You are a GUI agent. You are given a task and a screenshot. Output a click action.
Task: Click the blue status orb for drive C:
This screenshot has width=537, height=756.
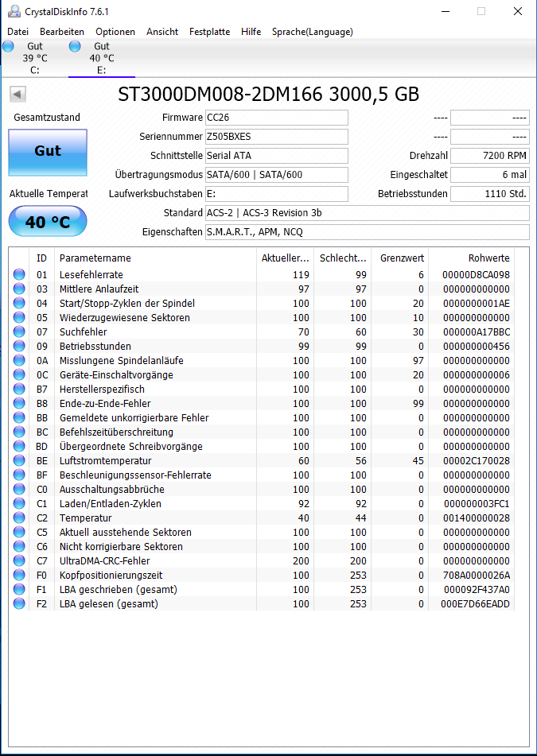(8, 46)
